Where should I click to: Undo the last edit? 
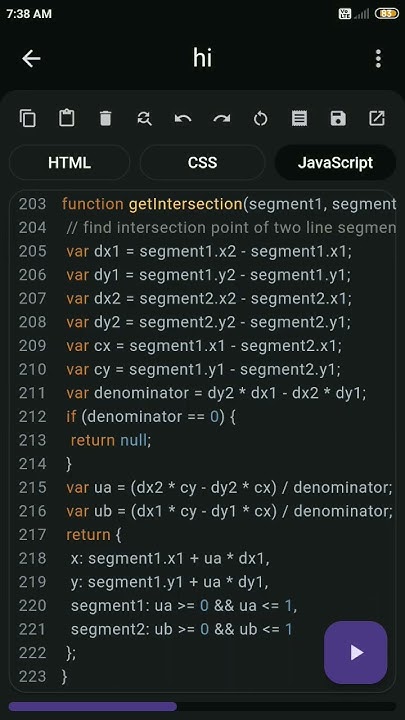point(183,119)
